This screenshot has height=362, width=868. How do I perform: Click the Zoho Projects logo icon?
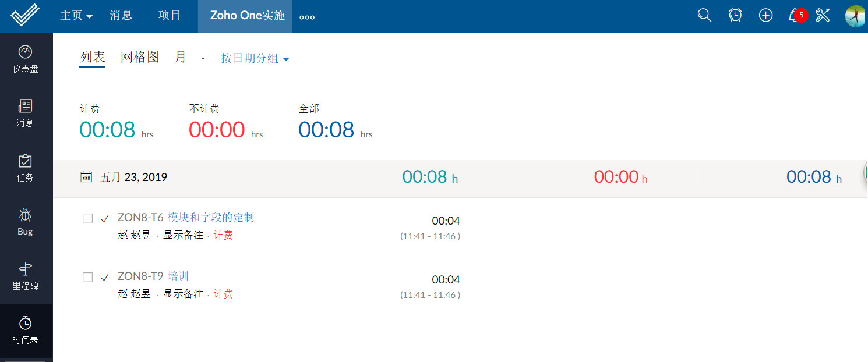[25, 16]
